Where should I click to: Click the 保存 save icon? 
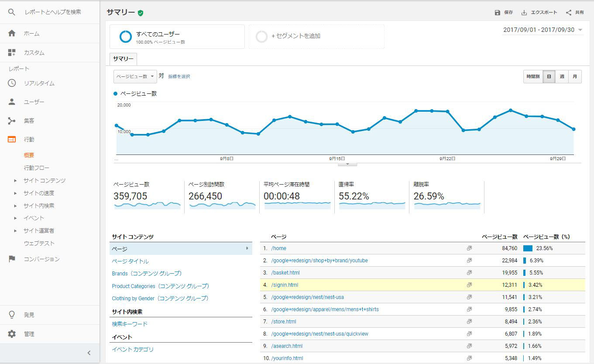tap(498, 13)
